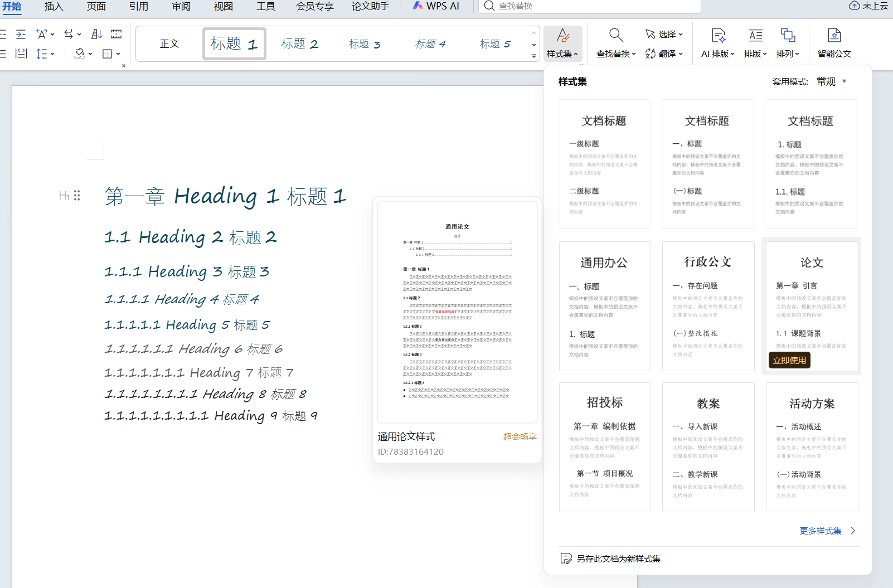893x588 pixels.
Task: Open the 智能公文 tool
Action: 834,36
